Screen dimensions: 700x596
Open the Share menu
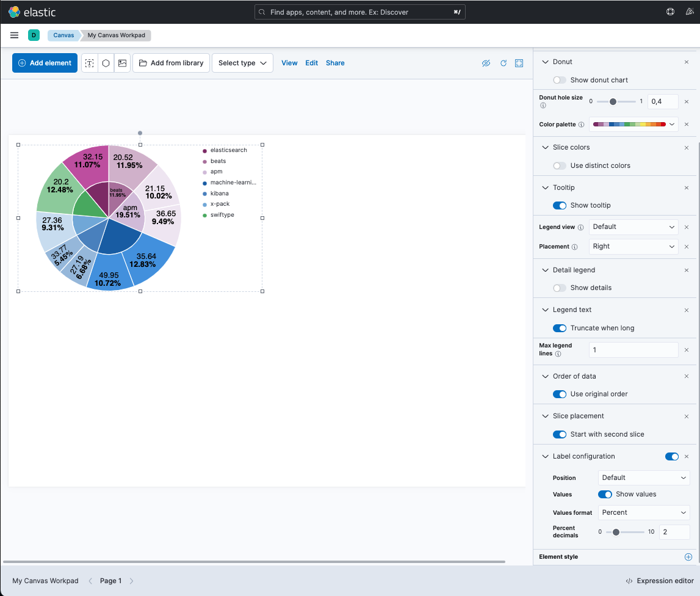(x=335, y=63)
